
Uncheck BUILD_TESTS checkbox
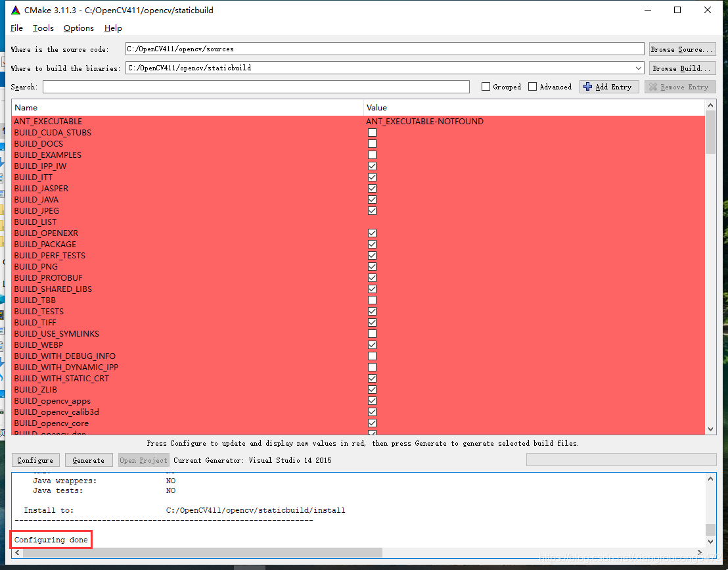tap(372, 311)
